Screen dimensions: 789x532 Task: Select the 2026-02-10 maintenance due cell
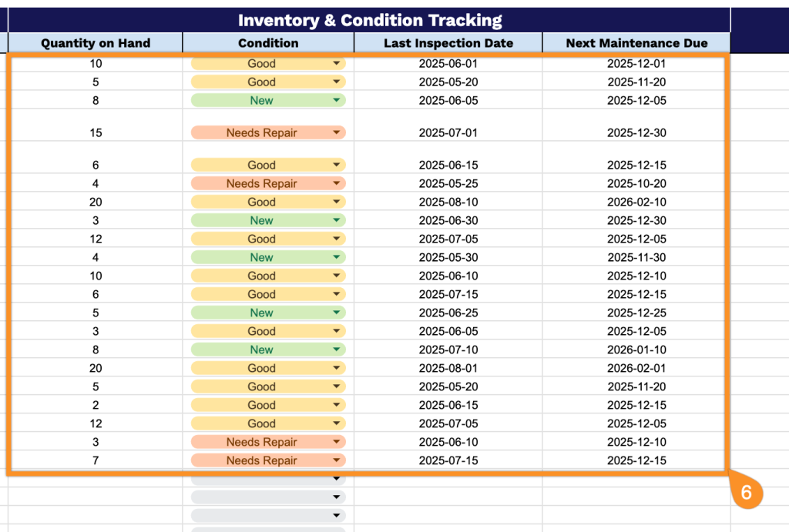636,202
